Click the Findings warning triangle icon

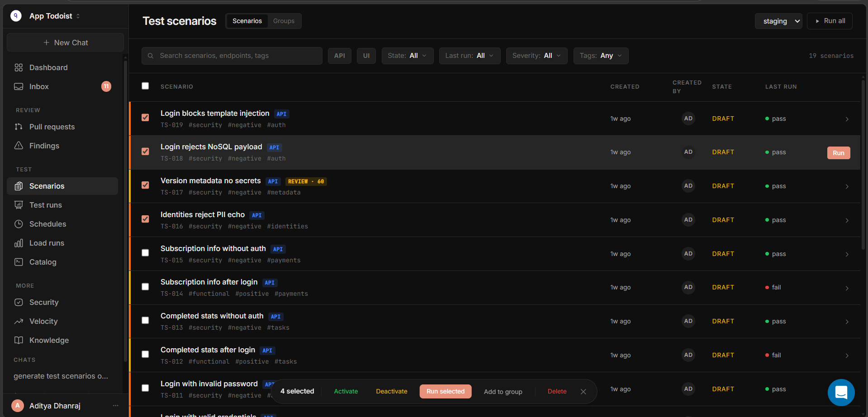coord(19,146)
